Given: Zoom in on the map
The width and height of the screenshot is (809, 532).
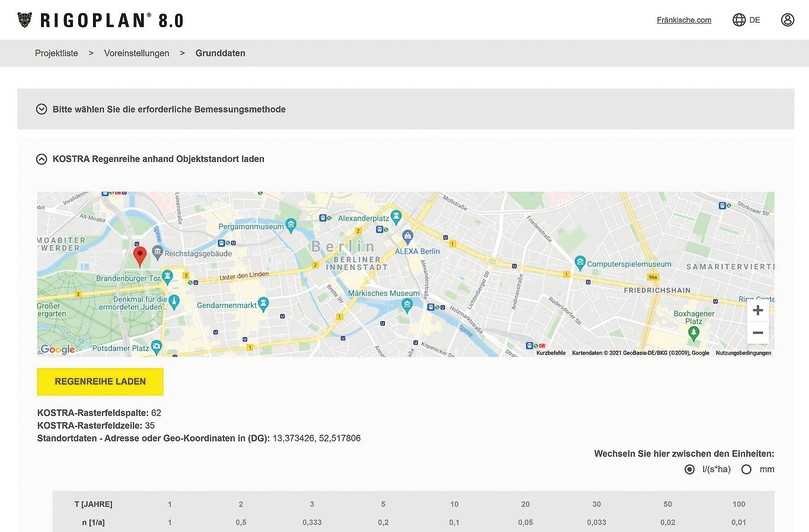Looking at the screenshot, I should [x=757, y=311].
